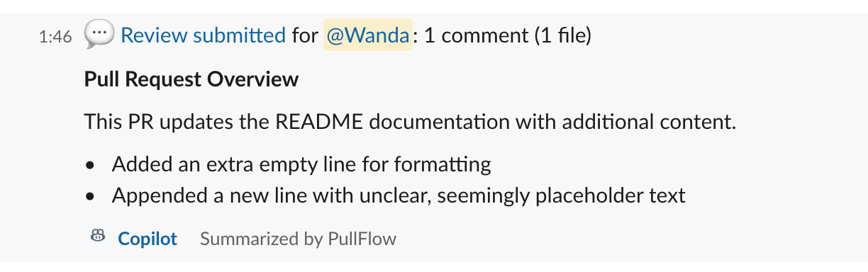Viewport: 868px width, 272px height.
Task: Open the Copilot author link
Action: coord(148,239)
